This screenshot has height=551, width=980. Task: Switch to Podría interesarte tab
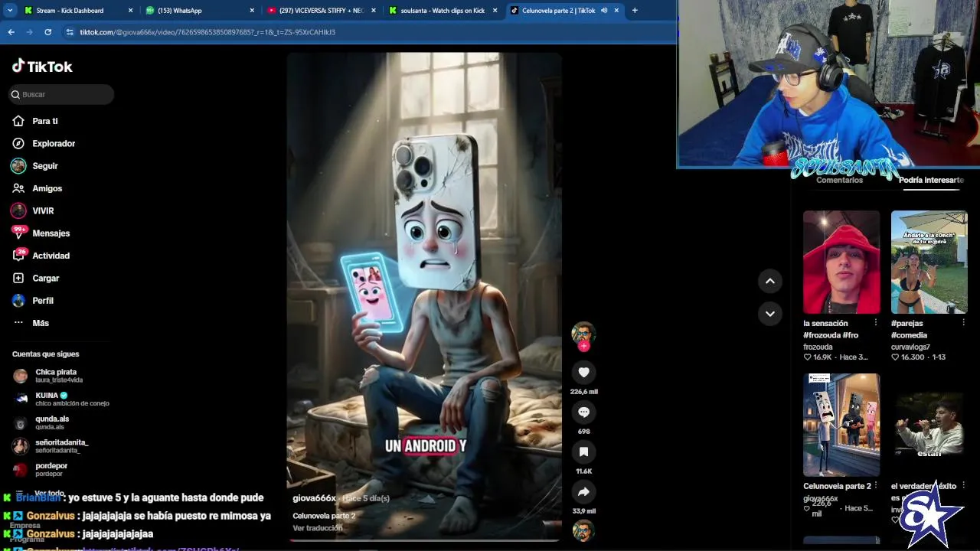tap(931, 180)
